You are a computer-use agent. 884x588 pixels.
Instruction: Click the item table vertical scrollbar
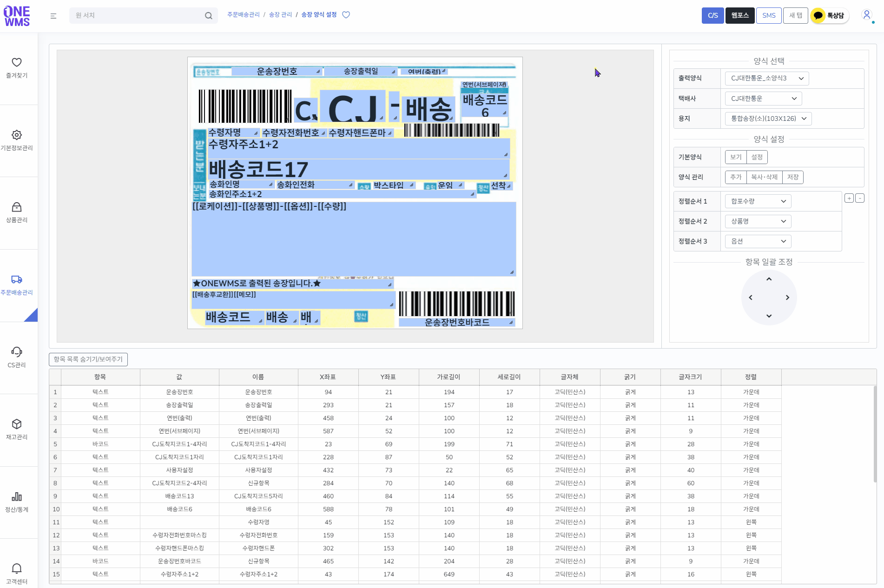coord(875,435)
